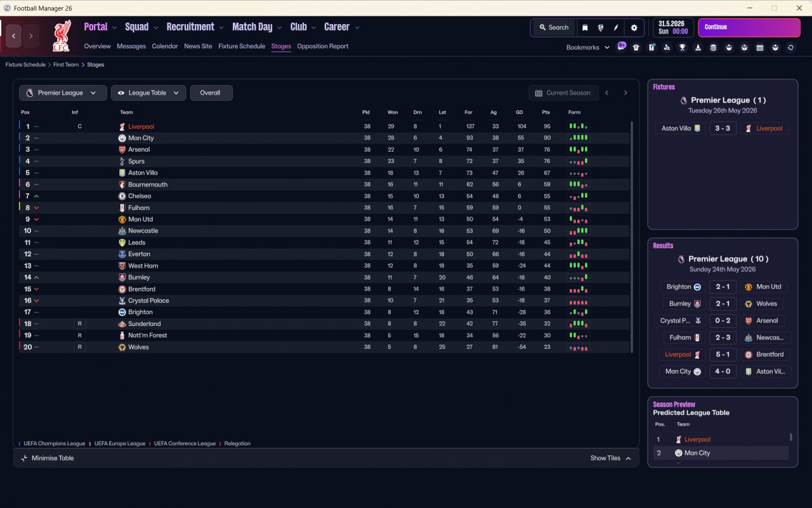812x508 pixels.
Task: Open the 5 - 1 Liverpool vs Brentford result
Action: tap(723, 355)
